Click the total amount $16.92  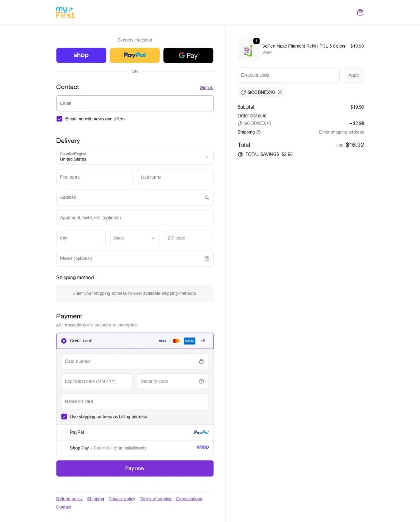[355, 145]
